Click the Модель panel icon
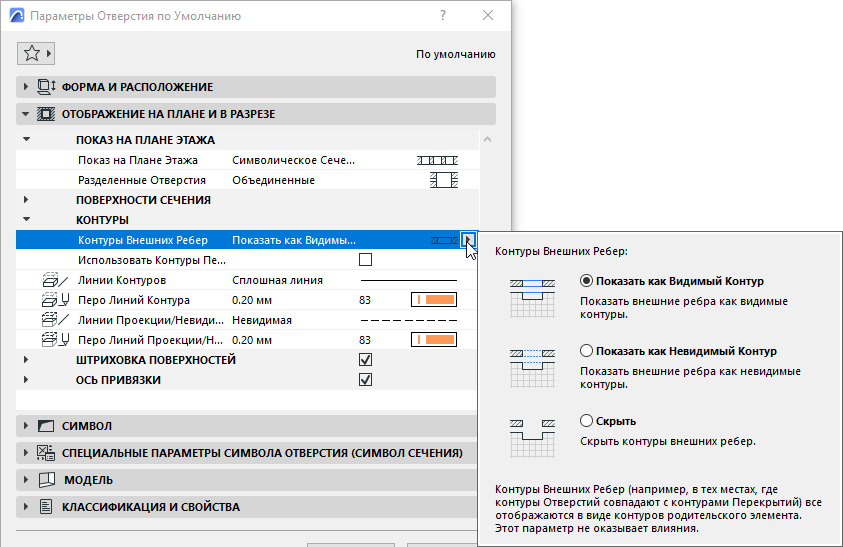This screenshot has height=547, width=843. point(47,480)
